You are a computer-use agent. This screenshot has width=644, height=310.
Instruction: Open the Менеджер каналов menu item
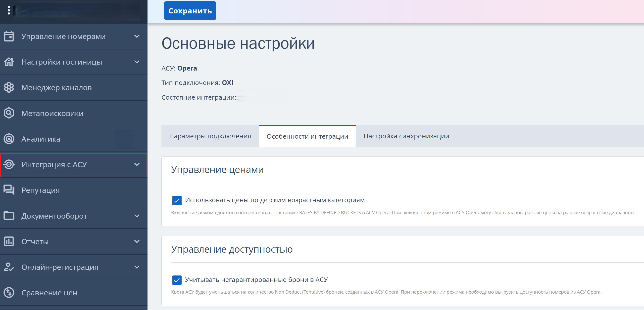pos(74,88)
